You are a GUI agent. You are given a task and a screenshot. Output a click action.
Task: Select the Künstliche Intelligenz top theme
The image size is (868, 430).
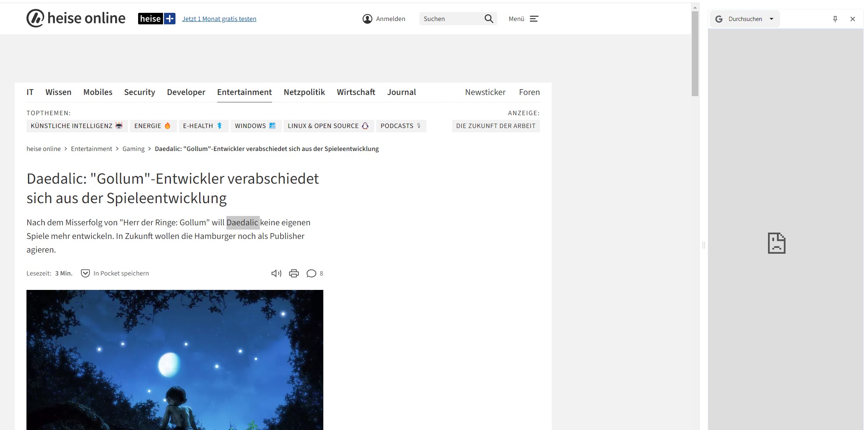click(77, 126)
